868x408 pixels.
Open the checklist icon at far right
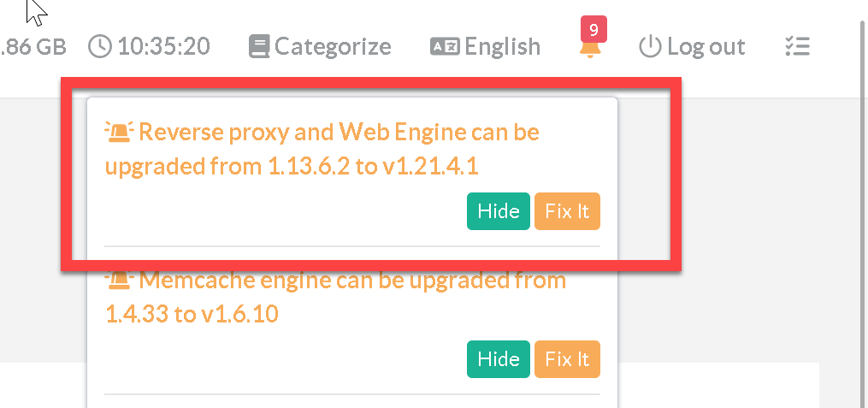tap(797, 46)
